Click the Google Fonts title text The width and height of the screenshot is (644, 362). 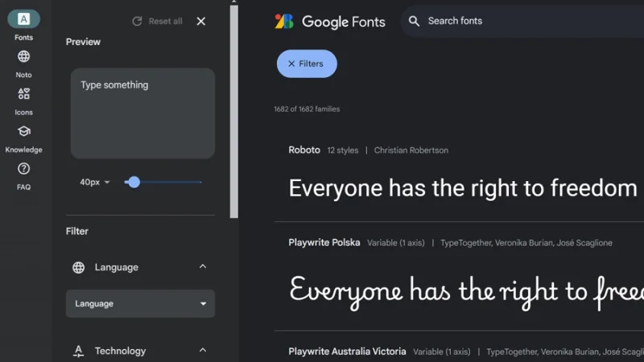[x=344, y=23]
